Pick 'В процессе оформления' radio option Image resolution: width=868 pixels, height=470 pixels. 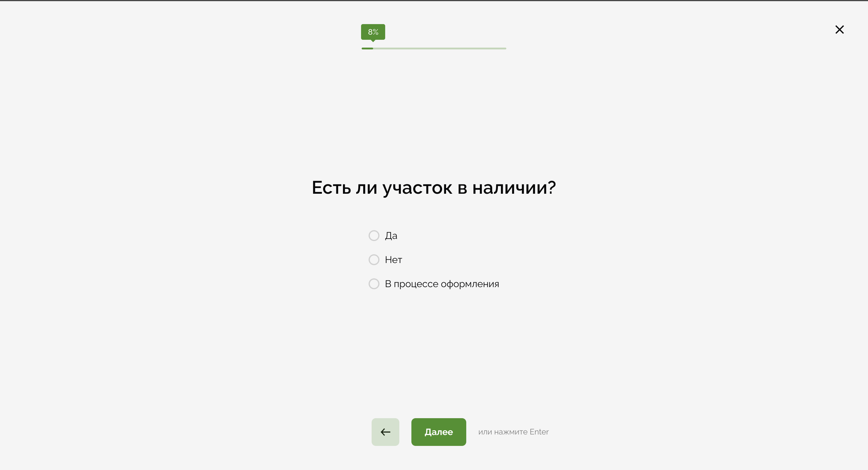374,284
